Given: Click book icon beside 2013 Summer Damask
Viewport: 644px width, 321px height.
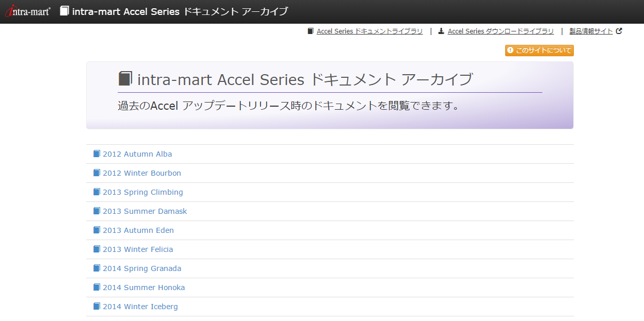Looking at the screenshot, I should coord(96,211).
